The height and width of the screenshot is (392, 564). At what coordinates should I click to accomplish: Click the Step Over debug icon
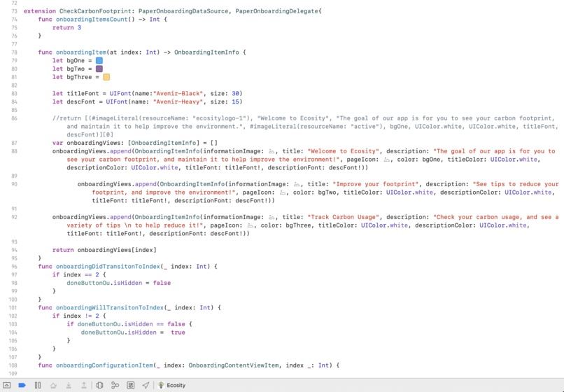pyautogui.click(x=53, y=385)
